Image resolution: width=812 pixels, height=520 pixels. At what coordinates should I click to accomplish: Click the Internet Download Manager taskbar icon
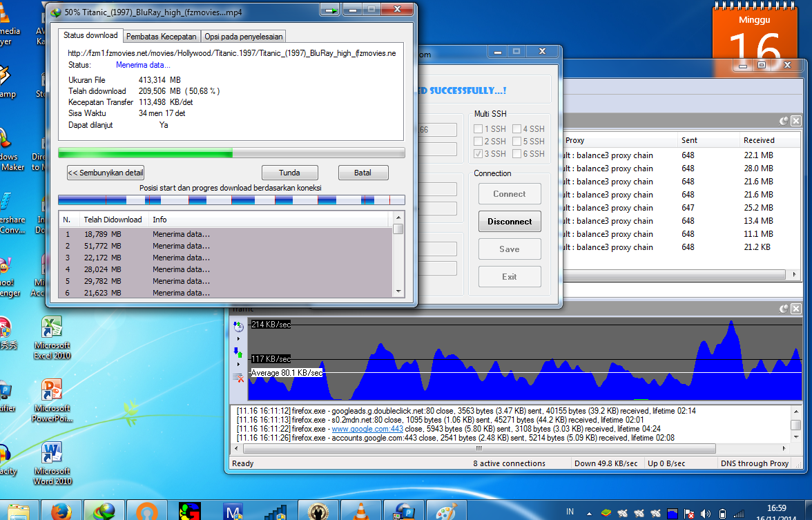pyautogui.click(x=104, y=512)
